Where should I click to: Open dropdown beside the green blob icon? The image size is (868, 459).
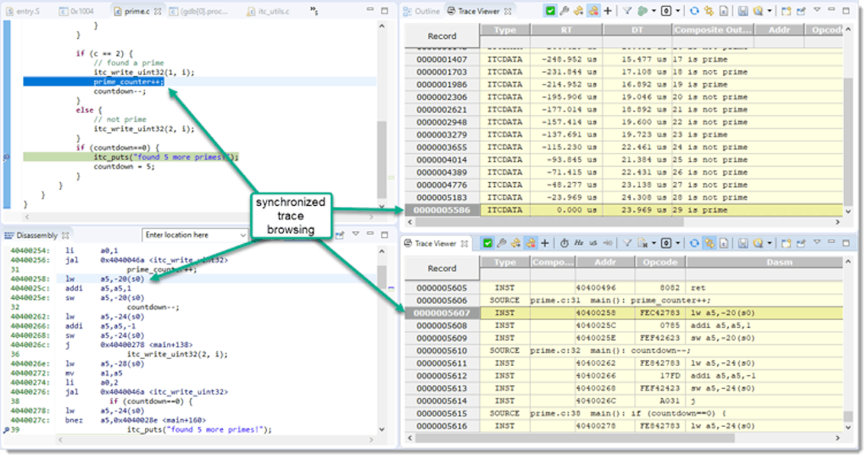654,10
